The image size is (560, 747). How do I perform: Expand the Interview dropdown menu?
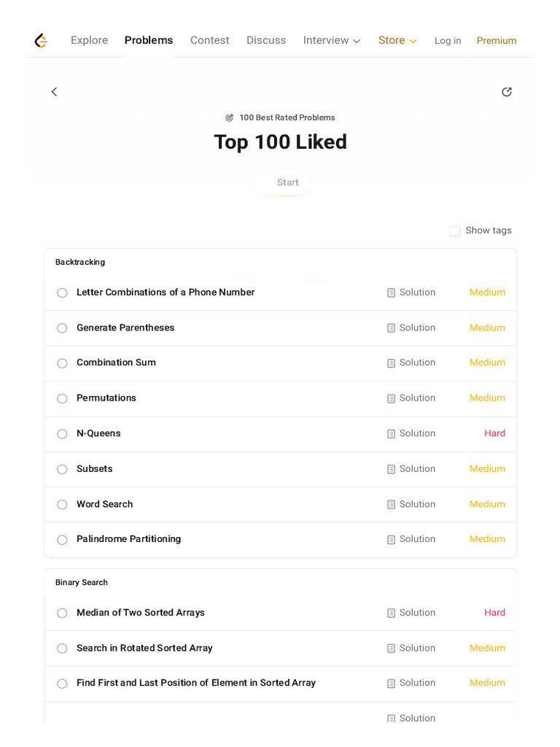[332, 41]
